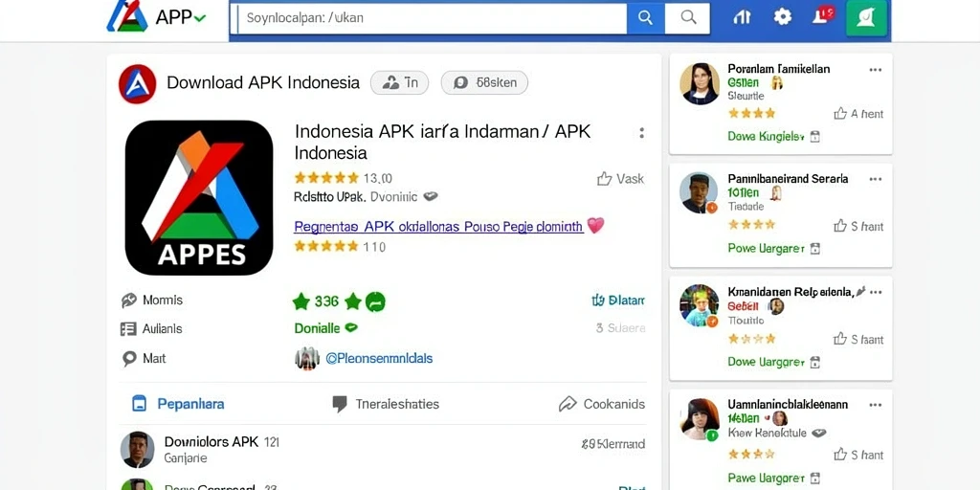Screen dimensions: 980x490
Task: Open the 'Regnentas APK okdallonas' link
Action: pos(438,226)
